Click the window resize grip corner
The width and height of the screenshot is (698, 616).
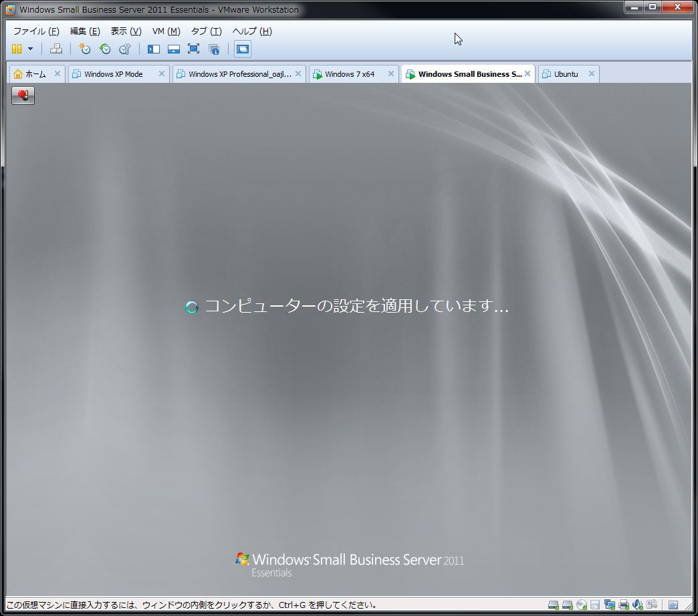(689, 607)
